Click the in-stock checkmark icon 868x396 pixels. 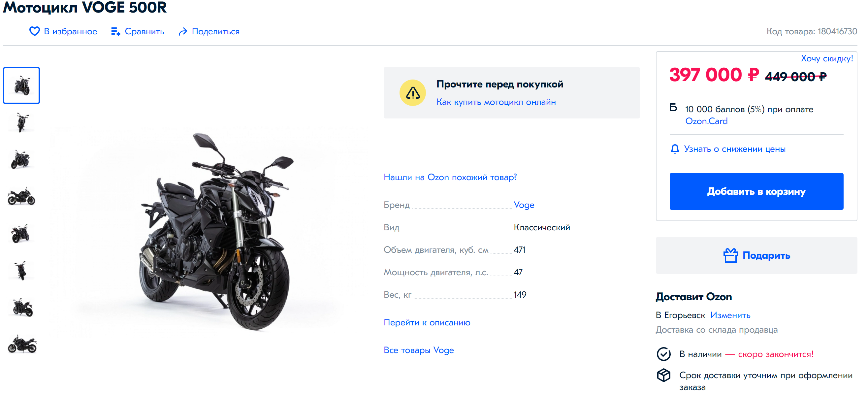[x=663, y=354]
